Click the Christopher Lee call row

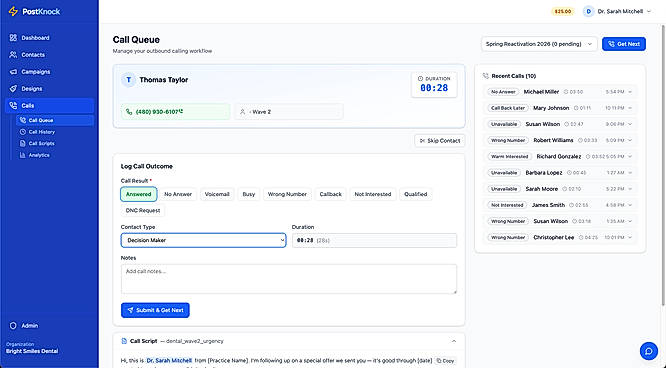point(560,237)
